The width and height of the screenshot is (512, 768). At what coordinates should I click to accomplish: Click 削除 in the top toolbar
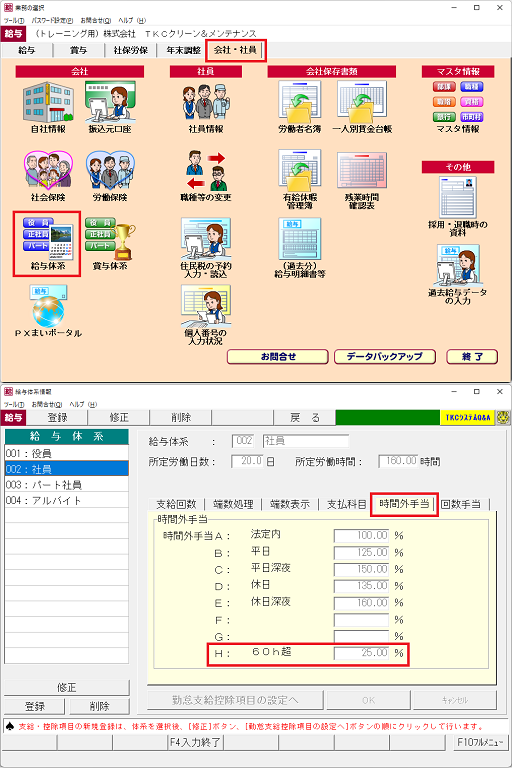[181, 418]
